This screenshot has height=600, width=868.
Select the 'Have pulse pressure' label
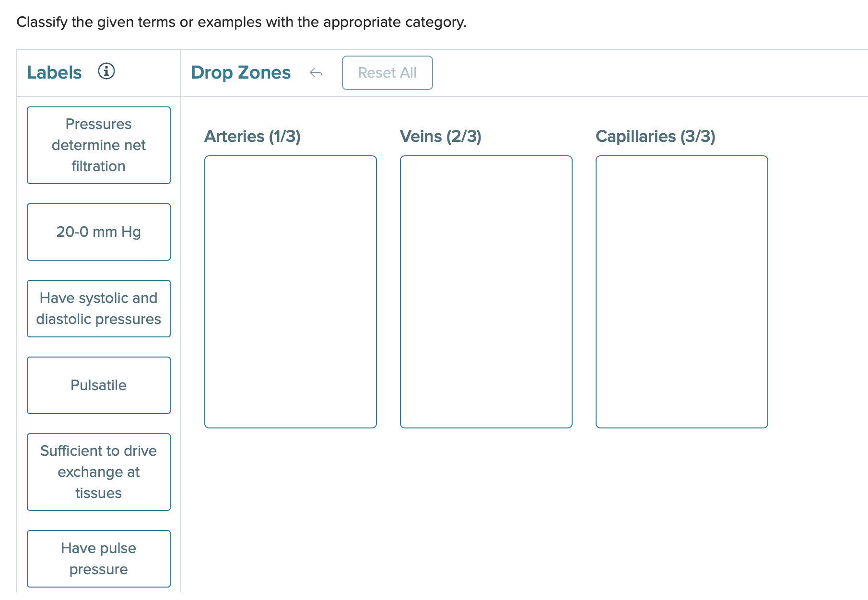pyautogui.click(x=99, y=558)
